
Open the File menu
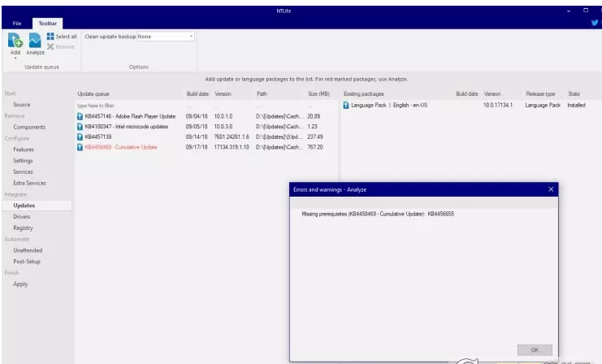click(17, 24)
